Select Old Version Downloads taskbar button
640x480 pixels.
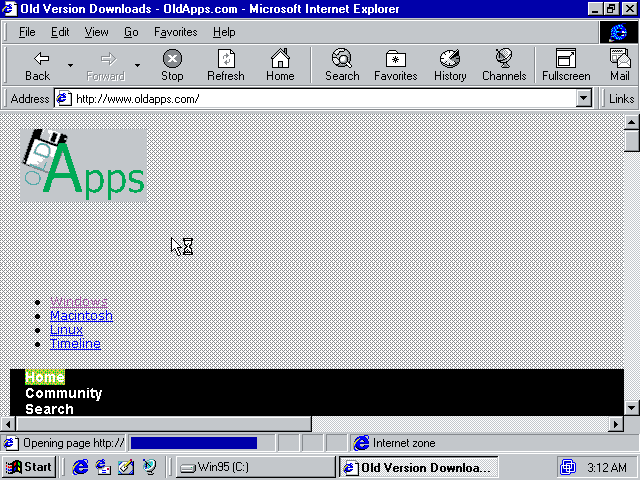[x=419, y=467]
